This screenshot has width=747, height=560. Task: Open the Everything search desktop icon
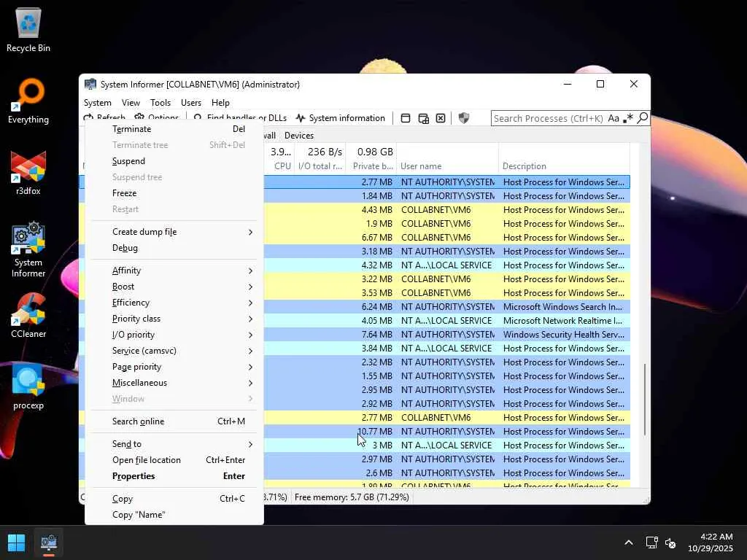pyautogui.click(x=28, y=101)
